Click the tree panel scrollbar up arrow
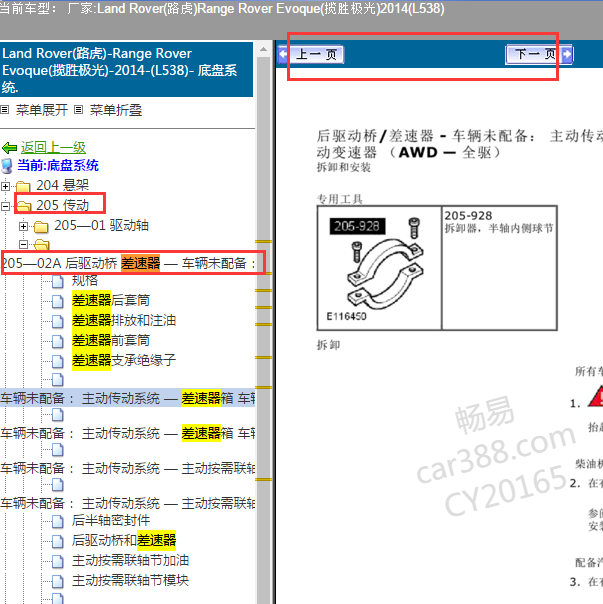This screenshot has height=604, width=603. (264, 50)
